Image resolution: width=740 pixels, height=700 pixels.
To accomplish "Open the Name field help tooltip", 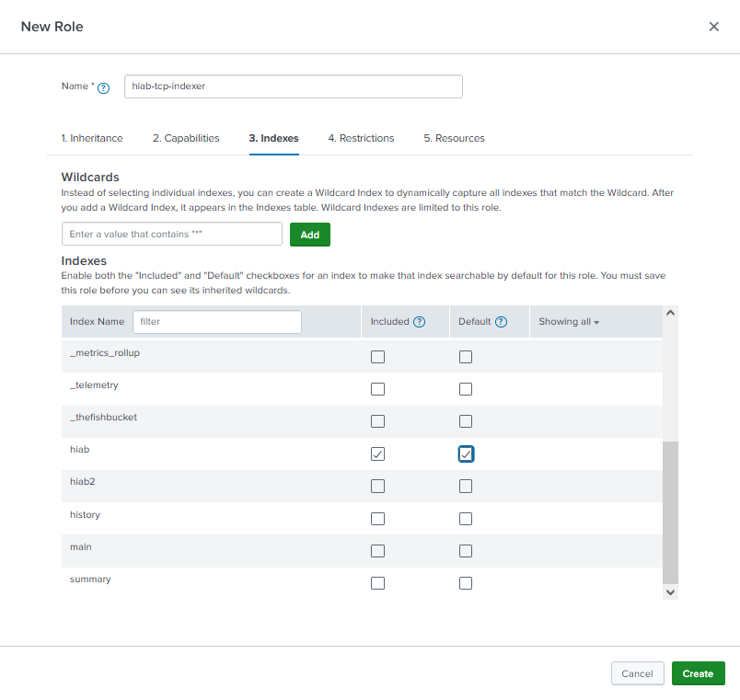I will tap(103, 86).
